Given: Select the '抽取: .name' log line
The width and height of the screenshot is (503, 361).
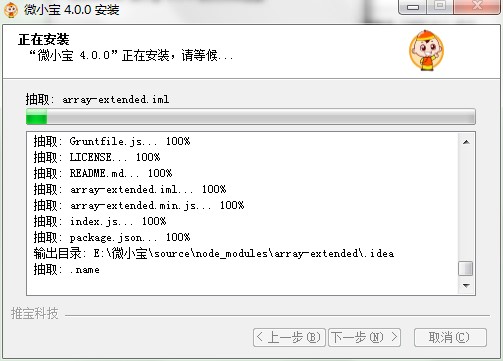Looking at the screenshot, I should pos(66,270).
